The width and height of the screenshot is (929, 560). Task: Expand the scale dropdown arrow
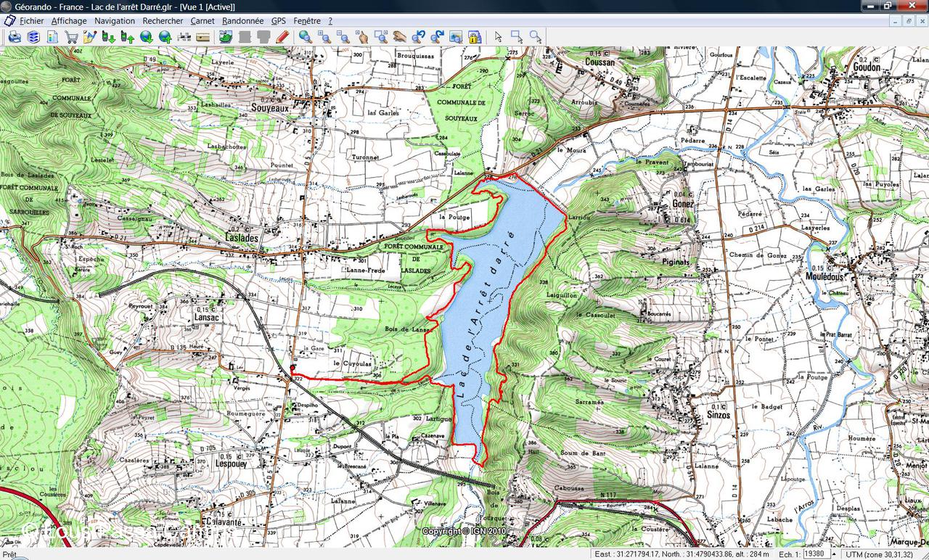(x=834, y=553)
